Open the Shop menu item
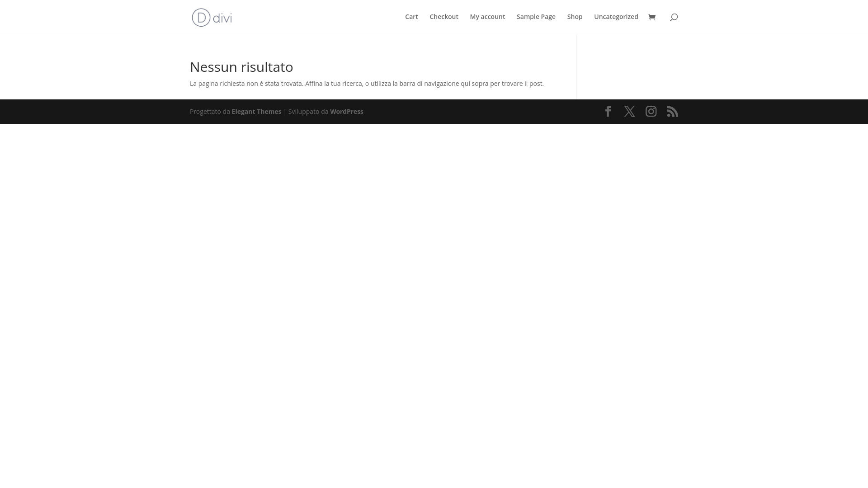Screen dimensions: 868x488 tap(575, 17)
